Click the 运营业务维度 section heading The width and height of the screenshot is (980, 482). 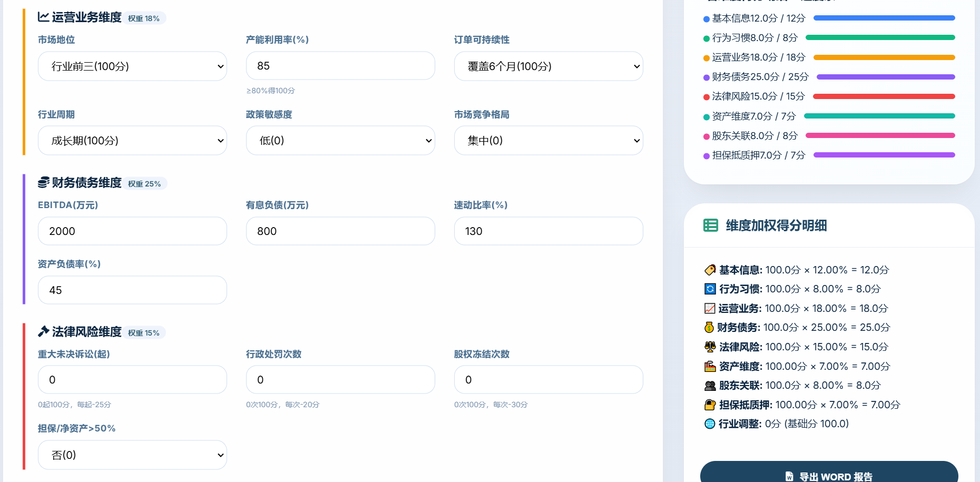(x=86, y=17)
